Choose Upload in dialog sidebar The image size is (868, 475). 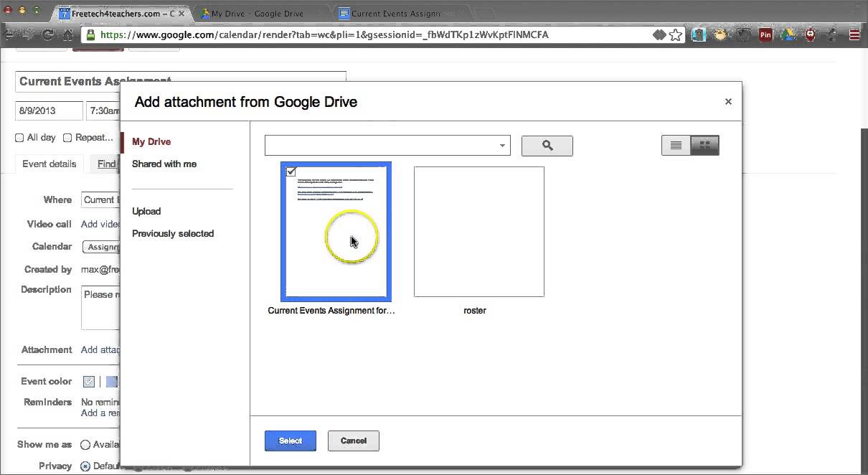(146, 212)
